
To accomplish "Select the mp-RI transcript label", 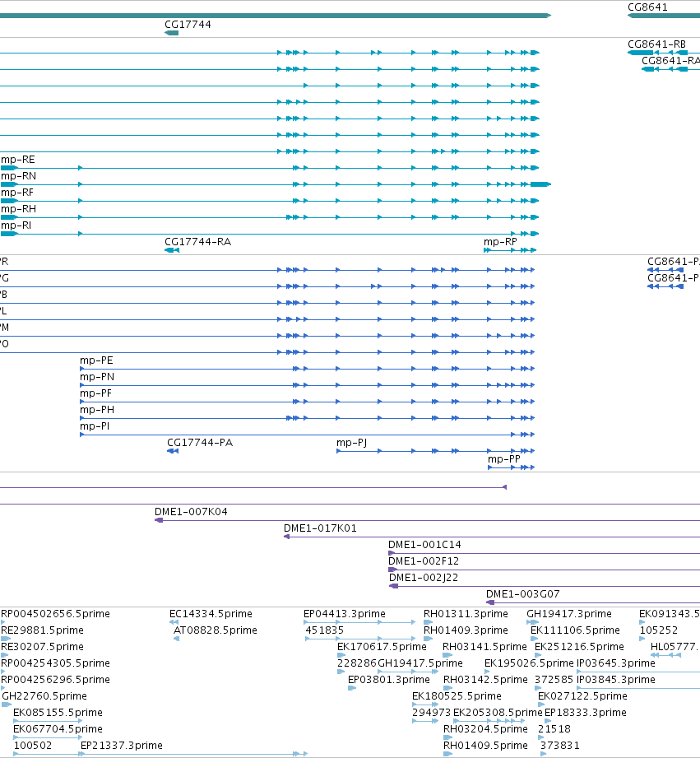I will (16, 226).
